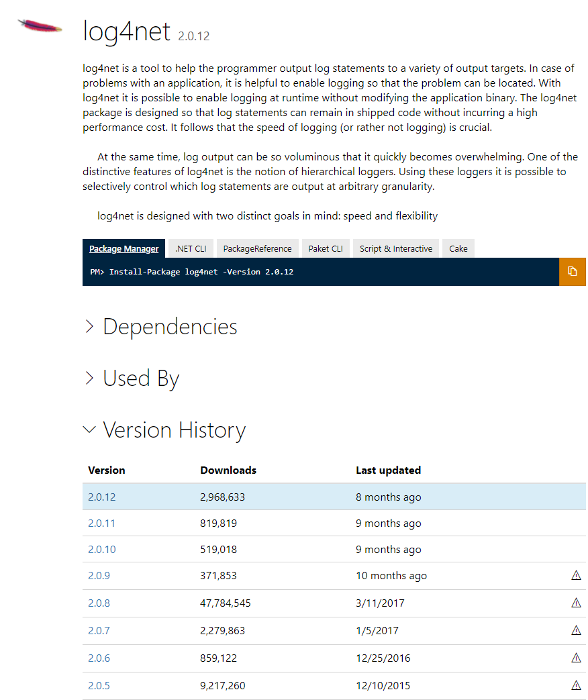This screenshot has height=700, width=588.
Task: Click the clipboard icon on the command bar
Action: pos(572,271)
